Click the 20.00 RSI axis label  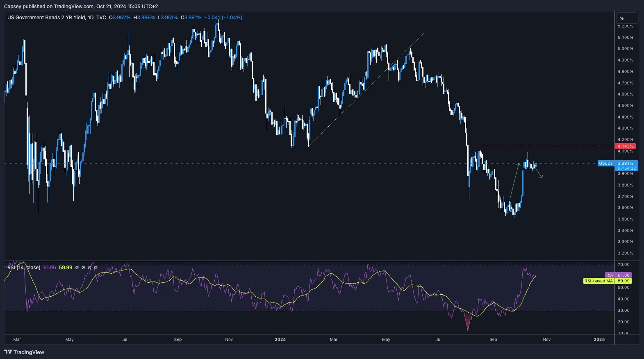point(624,322)
